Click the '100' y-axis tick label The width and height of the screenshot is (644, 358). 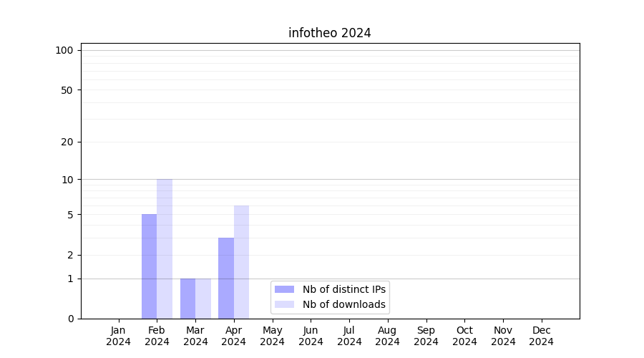click(64, 50)
